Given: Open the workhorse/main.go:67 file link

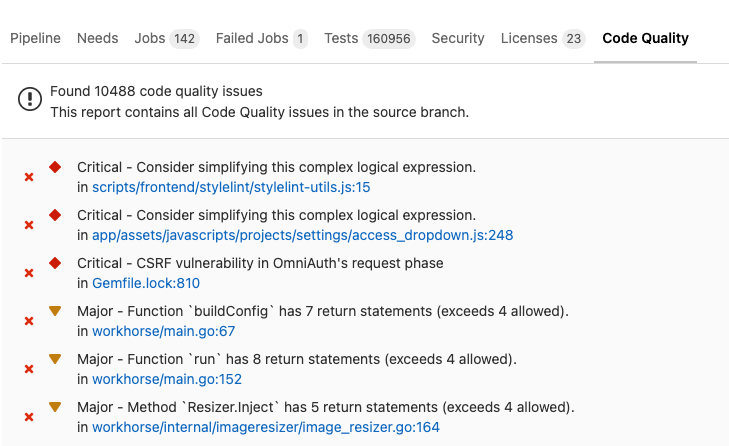Looking at the screenshot, I should [163, 331].
